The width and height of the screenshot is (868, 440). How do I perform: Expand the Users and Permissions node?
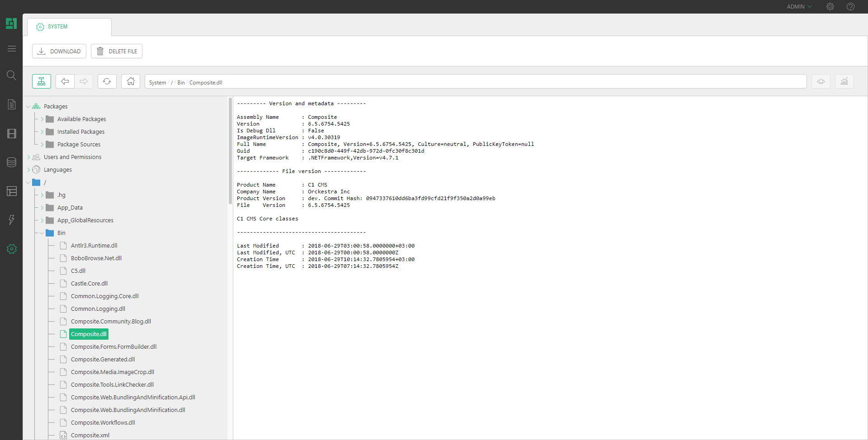tap(28, 157)
